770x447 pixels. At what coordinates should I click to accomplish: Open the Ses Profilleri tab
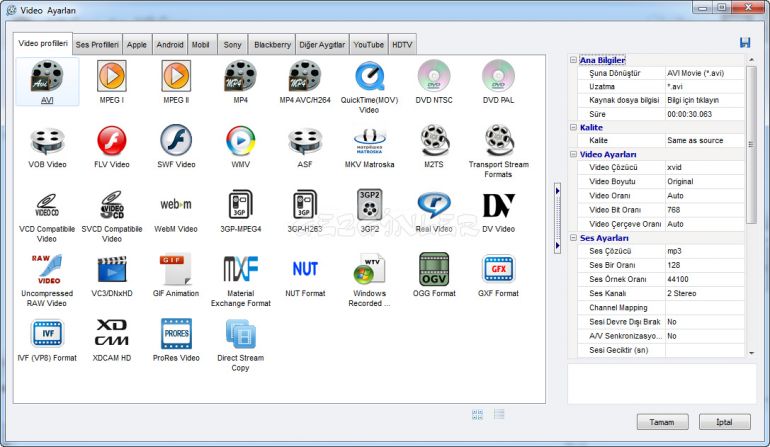point(97,45)
